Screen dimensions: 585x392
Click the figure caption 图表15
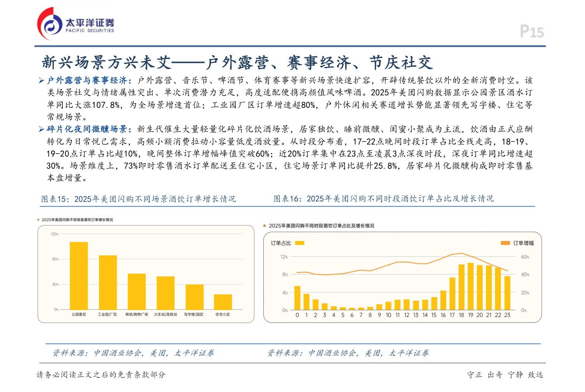138,199
